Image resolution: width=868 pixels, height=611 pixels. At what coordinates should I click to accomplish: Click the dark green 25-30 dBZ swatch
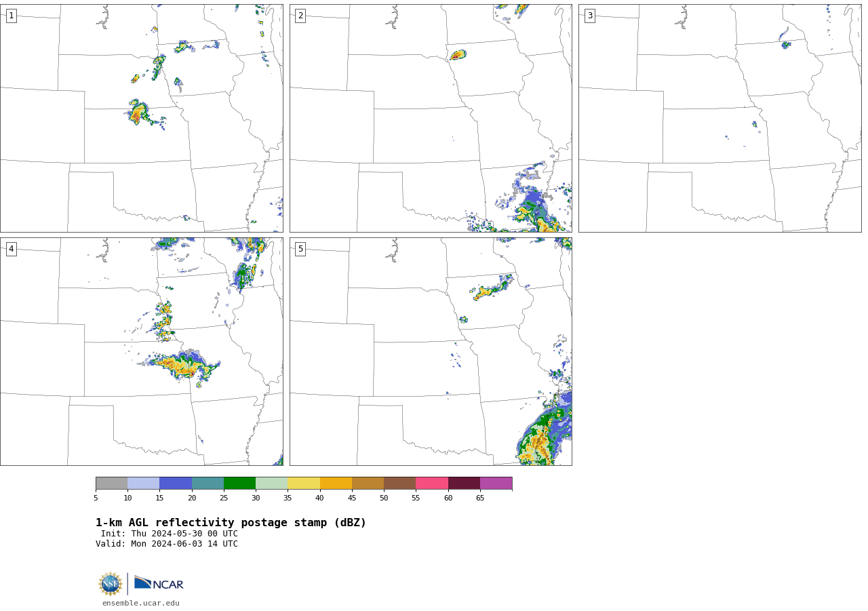(x=239, y=484)
